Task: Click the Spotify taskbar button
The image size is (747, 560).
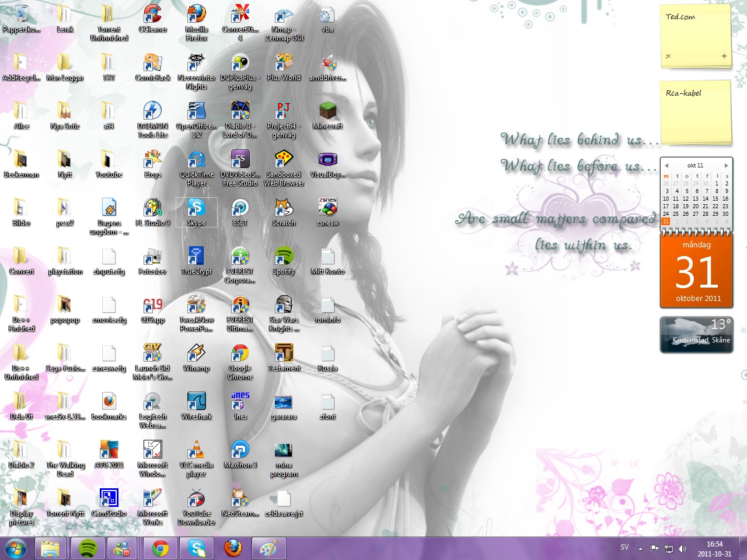Action: (x=88, y=548)
